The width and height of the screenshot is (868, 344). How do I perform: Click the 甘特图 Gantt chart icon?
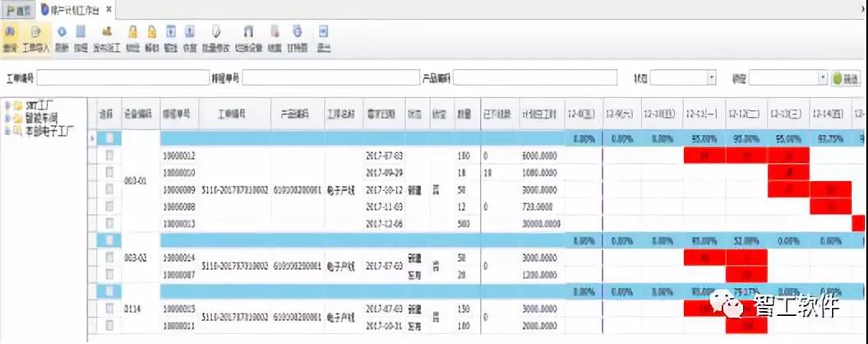click(298, 37)
